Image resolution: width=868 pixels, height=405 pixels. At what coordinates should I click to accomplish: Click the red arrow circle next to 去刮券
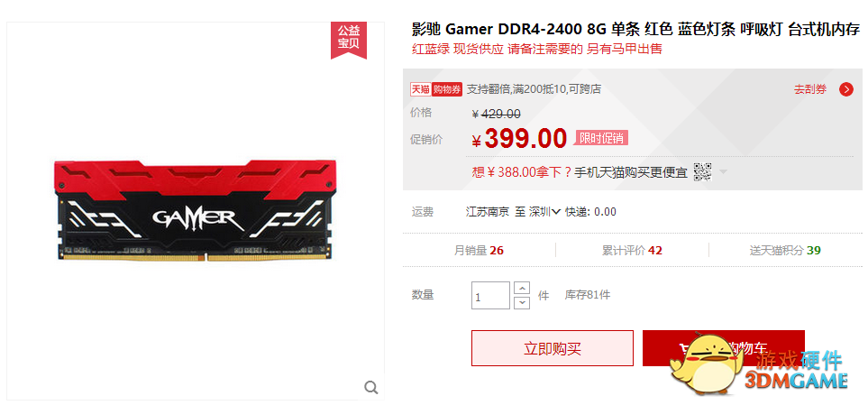[x=845, y=89]
